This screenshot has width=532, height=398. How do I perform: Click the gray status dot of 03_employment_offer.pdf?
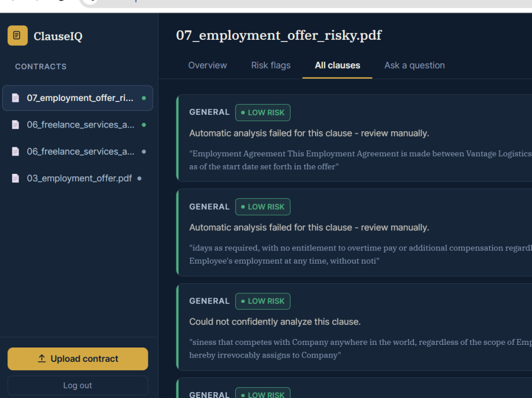[x=139, y=179]
